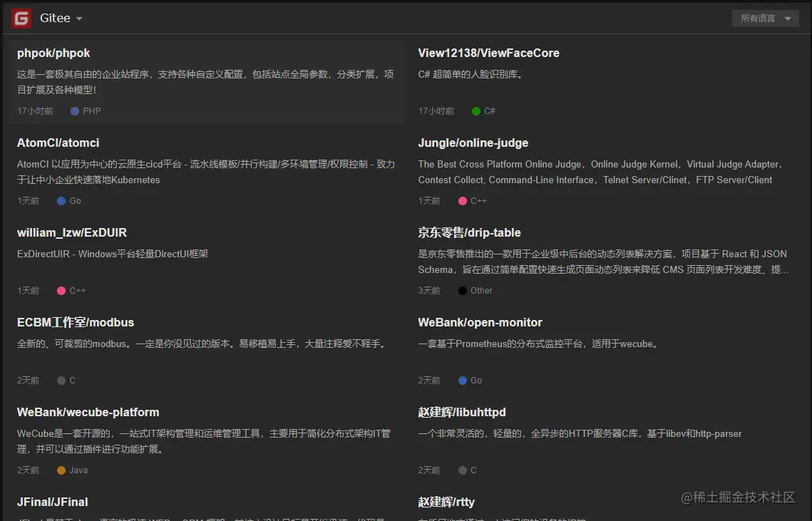Click the green C# color dot for ViewFaceCore
Screen dimensions: 812x521
(476, 111)
